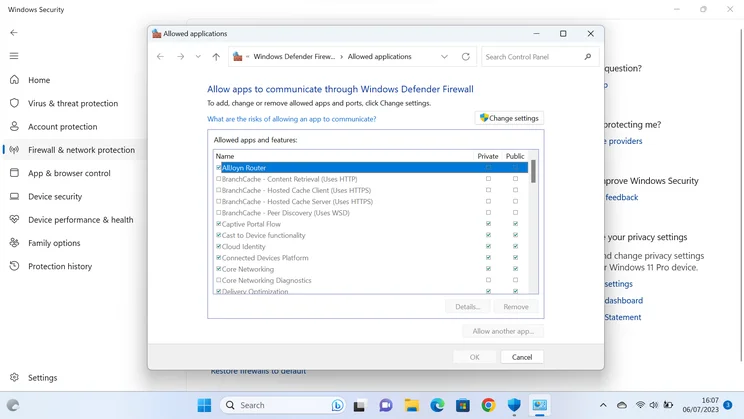The width and height of the screenshot is (744, 419).
Task: Click the Family options icon
Action: (x=14, y=243)
